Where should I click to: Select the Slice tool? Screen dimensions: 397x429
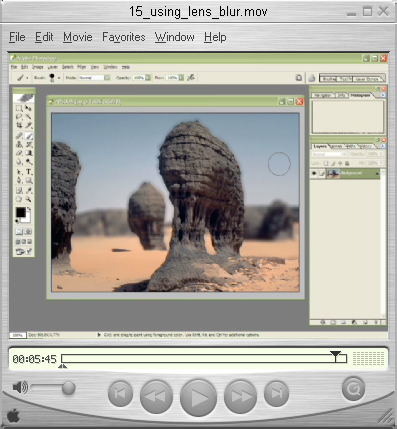29,125
